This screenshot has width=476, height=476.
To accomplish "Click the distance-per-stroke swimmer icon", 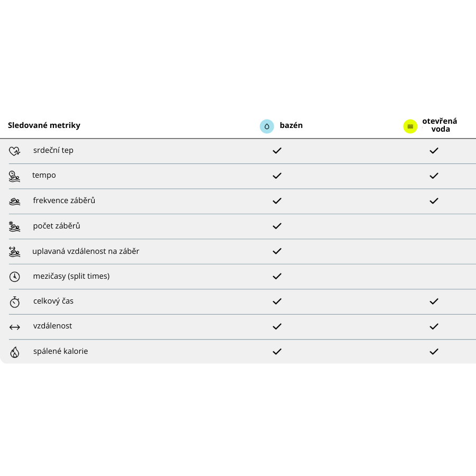I will [15, 252].
